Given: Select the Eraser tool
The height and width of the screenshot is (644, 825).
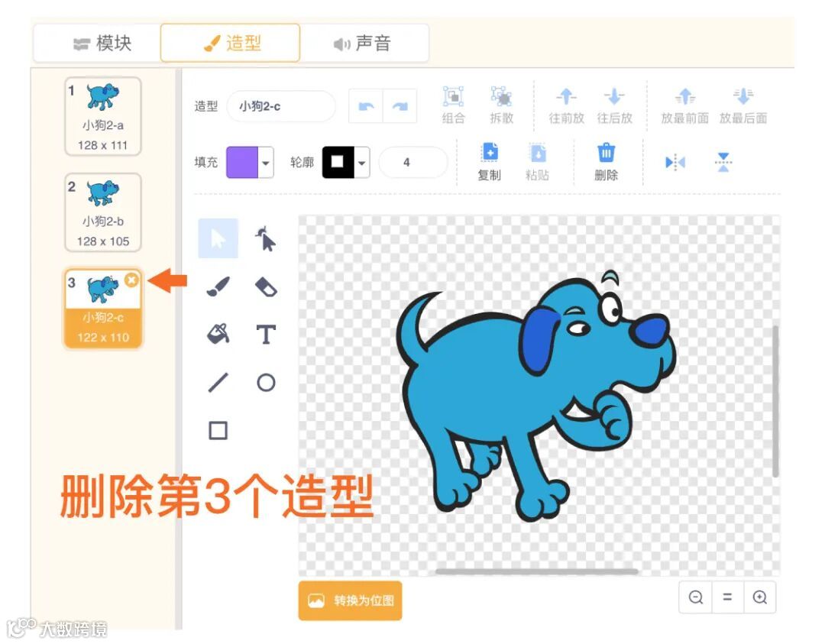Looking at the screenshot, I should (266, 287).
